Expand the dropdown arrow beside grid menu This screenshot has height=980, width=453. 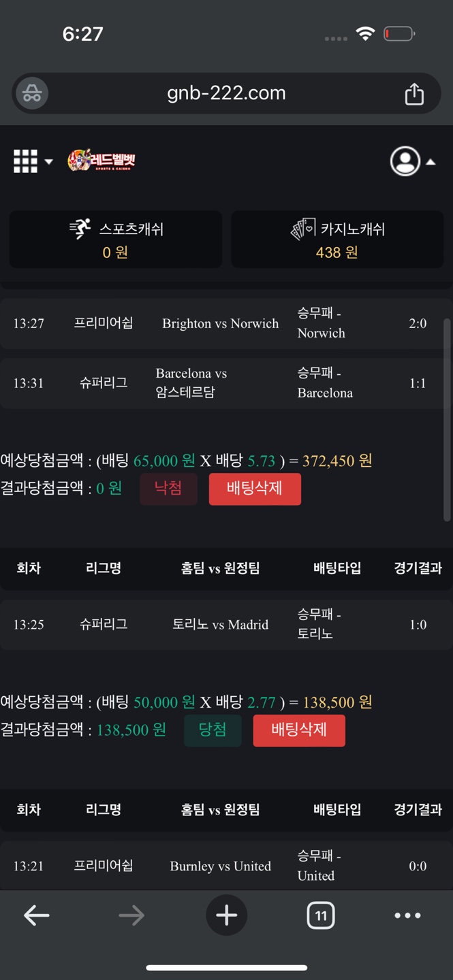[x=49, y=162]
